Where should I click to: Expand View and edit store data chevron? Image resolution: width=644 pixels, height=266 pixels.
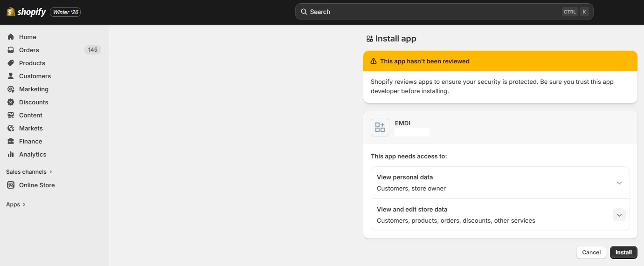(x=619, y=215)
